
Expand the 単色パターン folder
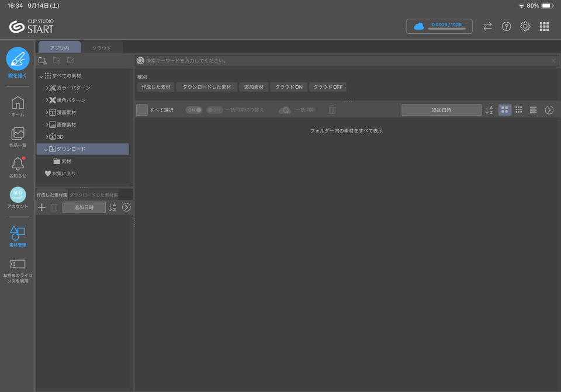(47, 100)
